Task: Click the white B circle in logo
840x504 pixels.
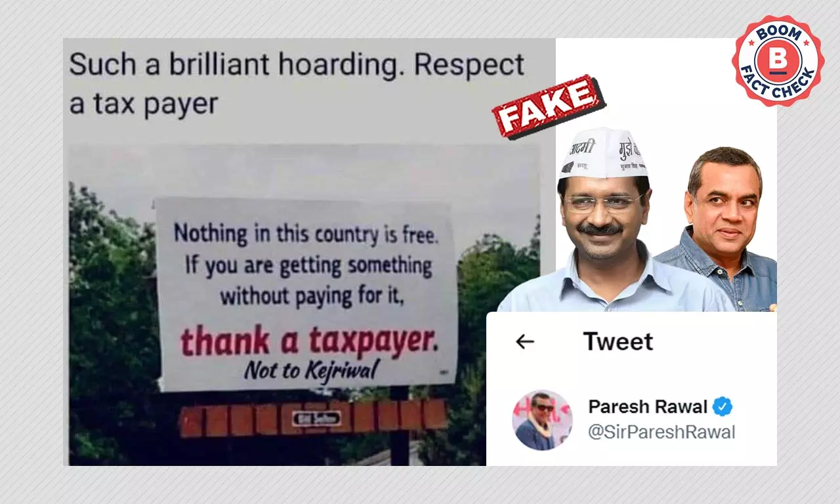Action: click(779, 60)
